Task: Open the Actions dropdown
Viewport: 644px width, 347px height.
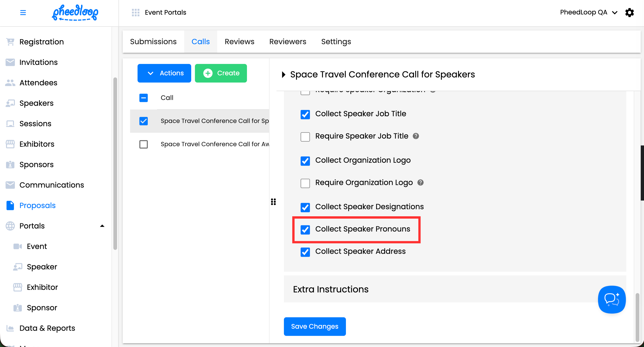Action: click(x=164, y=73)
